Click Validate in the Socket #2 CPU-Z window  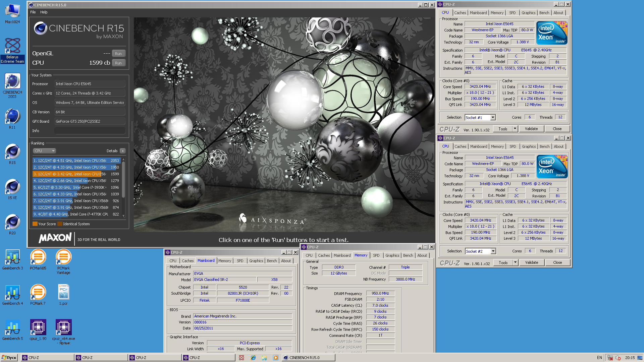click(532, 262)
